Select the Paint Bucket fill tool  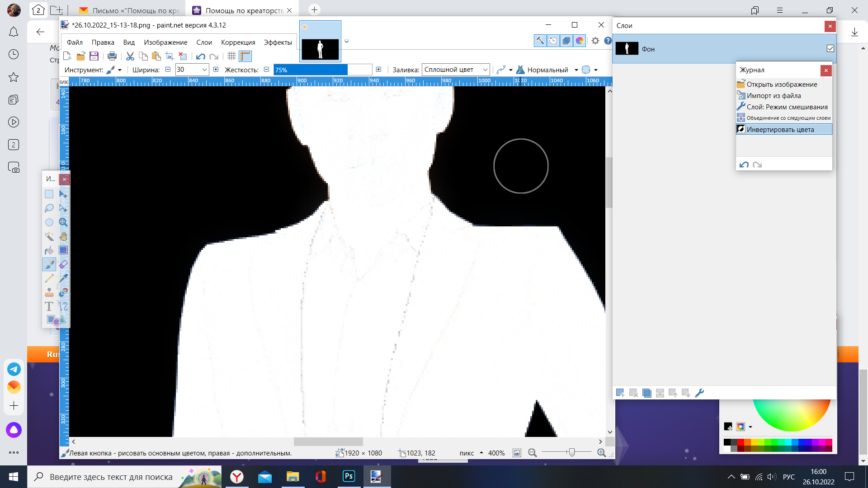(49, 250)
